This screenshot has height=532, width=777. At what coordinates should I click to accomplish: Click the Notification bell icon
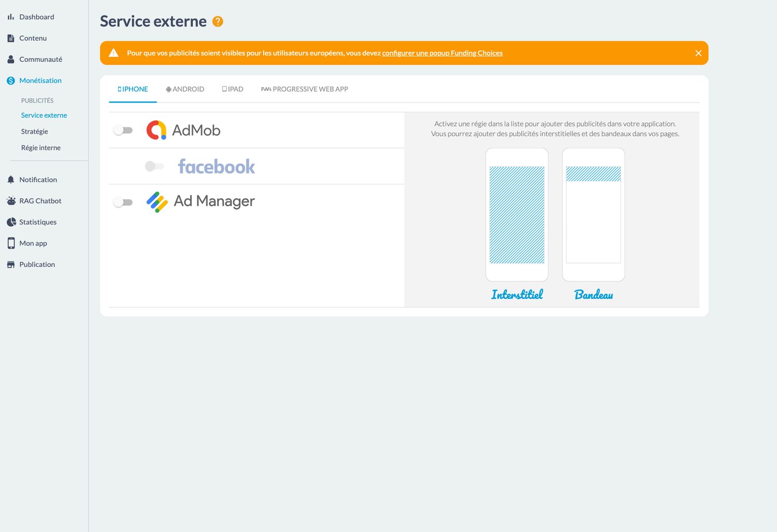(10, 180)
